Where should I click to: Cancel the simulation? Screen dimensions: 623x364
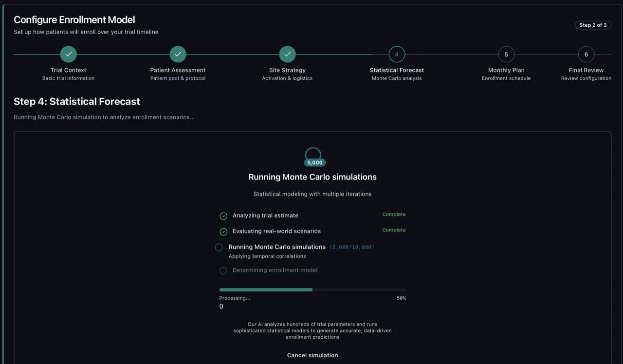(312, 355)
